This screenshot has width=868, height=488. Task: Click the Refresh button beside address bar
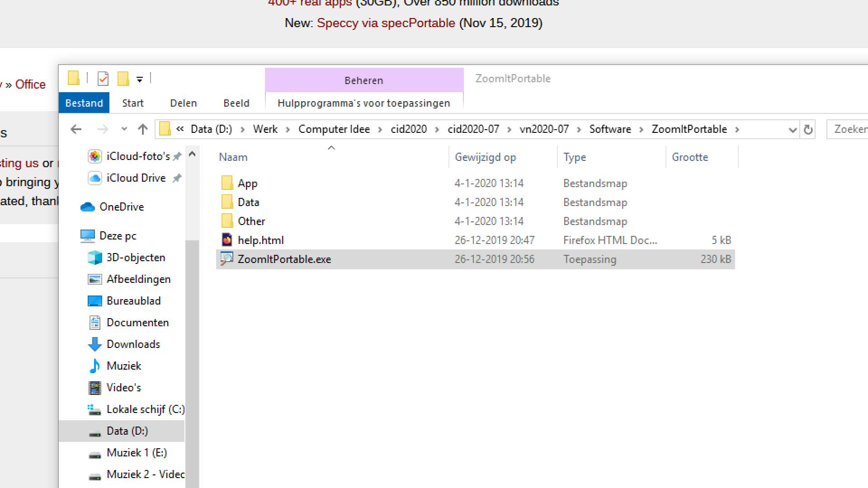tap(808, 130)
